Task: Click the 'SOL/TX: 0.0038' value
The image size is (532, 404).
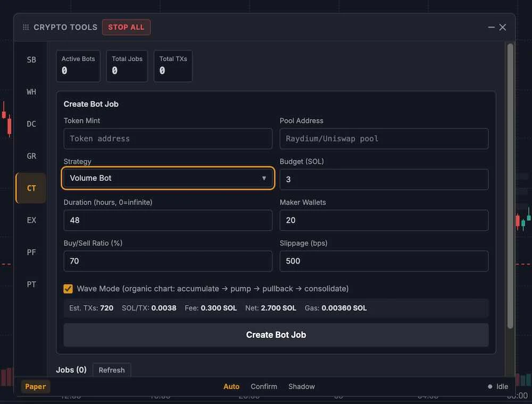Action: [x=149, y=308]
